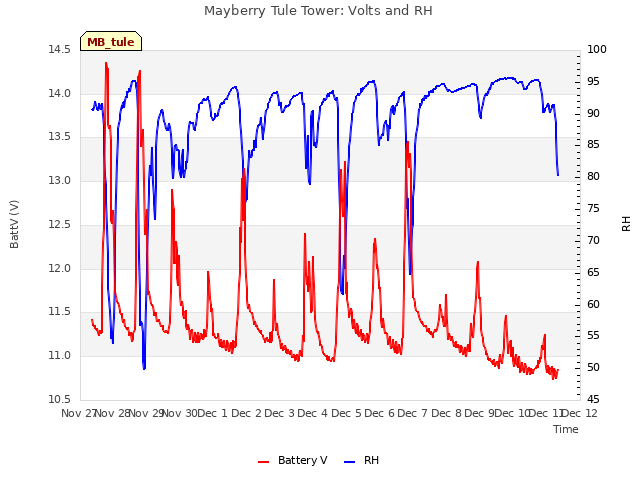Click the 12.0 left axis tick label
640x480 pixels.
59,269
